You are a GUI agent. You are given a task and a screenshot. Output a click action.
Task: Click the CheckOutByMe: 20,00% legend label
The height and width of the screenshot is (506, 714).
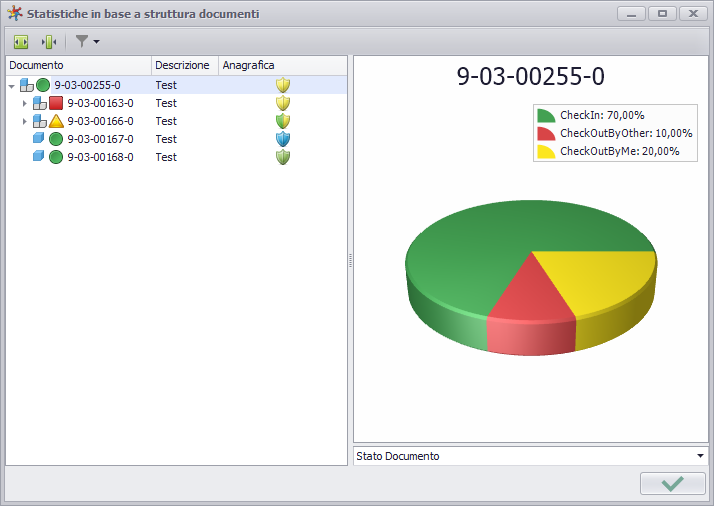[620, 151]
